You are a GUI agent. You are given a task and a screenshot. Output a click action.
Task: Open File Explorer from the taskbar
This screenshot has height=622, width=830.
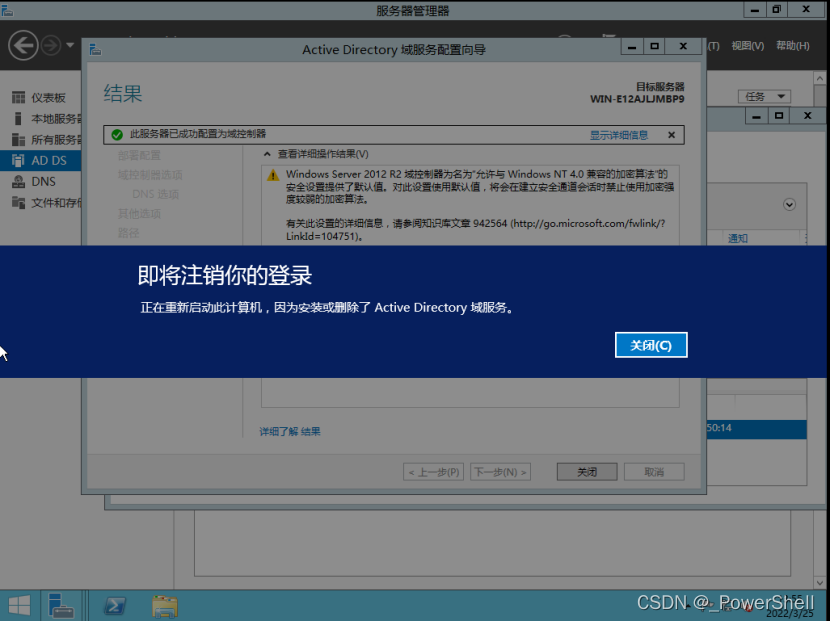tap(165, 606)
